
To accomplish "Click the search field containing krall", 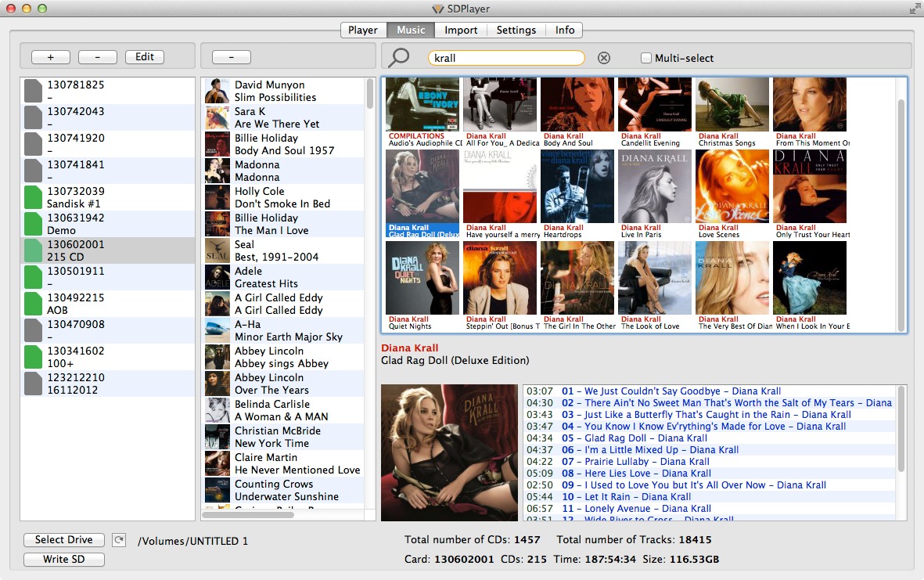I will click(506, 58).
